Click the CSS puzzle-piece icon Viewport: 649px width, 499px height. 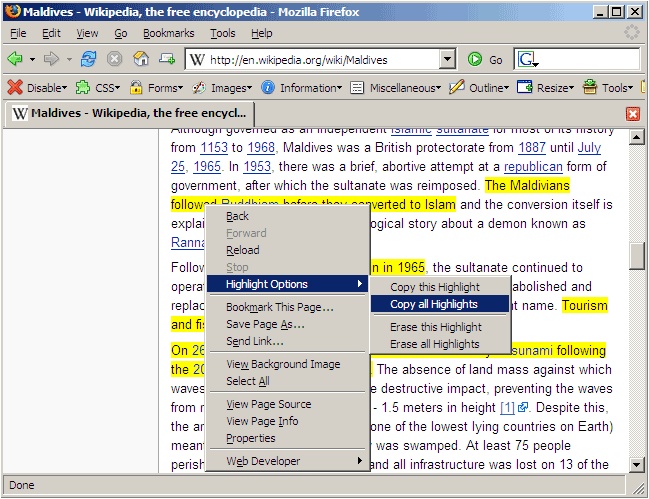pyautogui.click(x=83, y=87)
